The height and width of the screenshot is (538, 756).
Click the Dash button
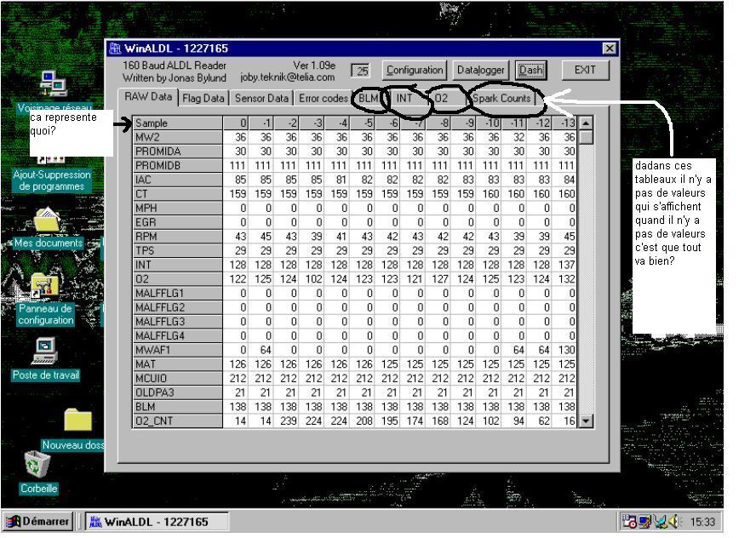coord(531,71)
